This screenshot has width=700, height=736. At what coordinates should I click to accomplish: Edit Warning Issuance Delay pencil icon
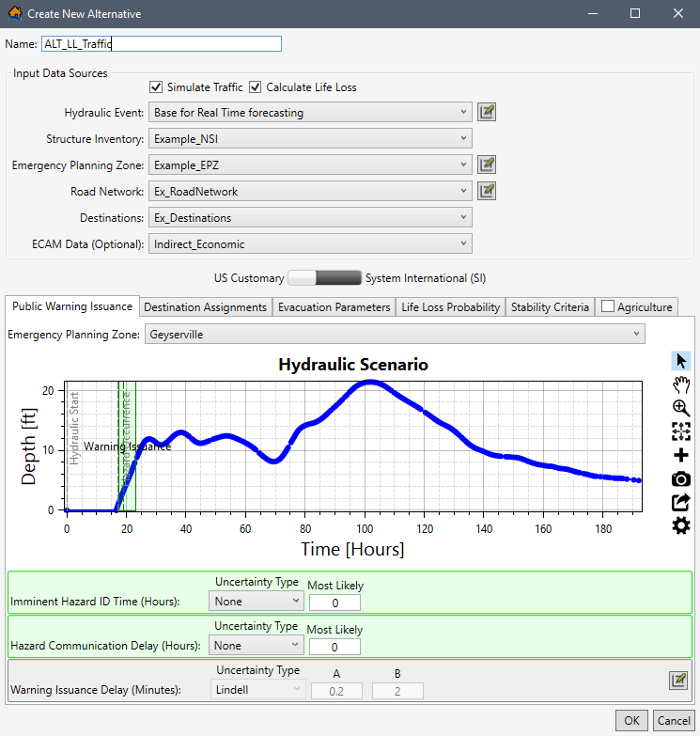click(678, 681)
